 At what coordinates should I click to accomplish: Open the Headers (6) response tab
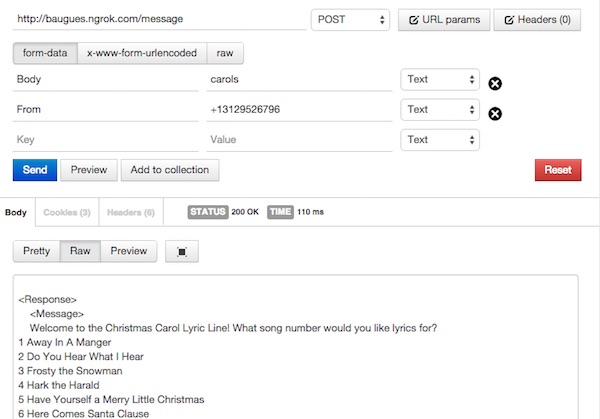point(130,212)
